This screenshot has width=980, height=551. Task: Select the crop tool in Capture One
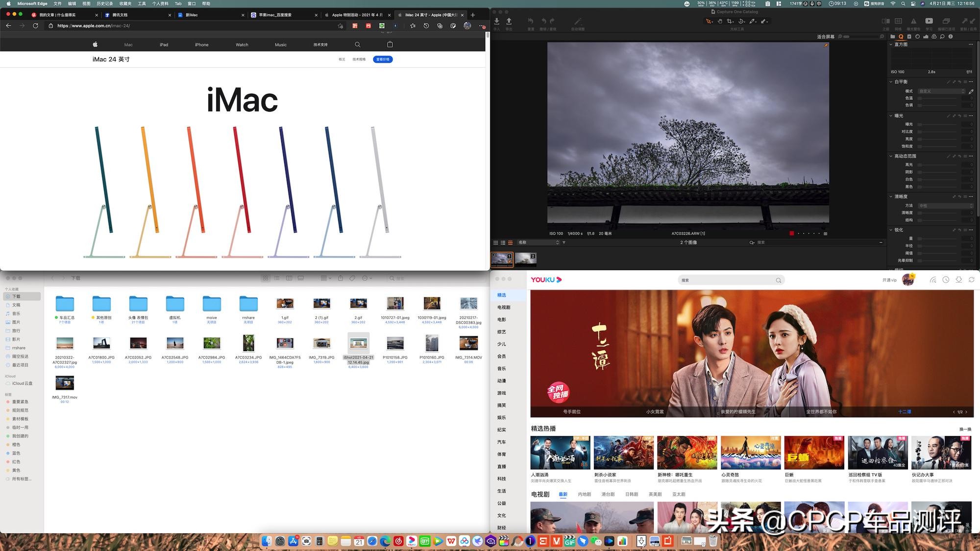point(730,21)
